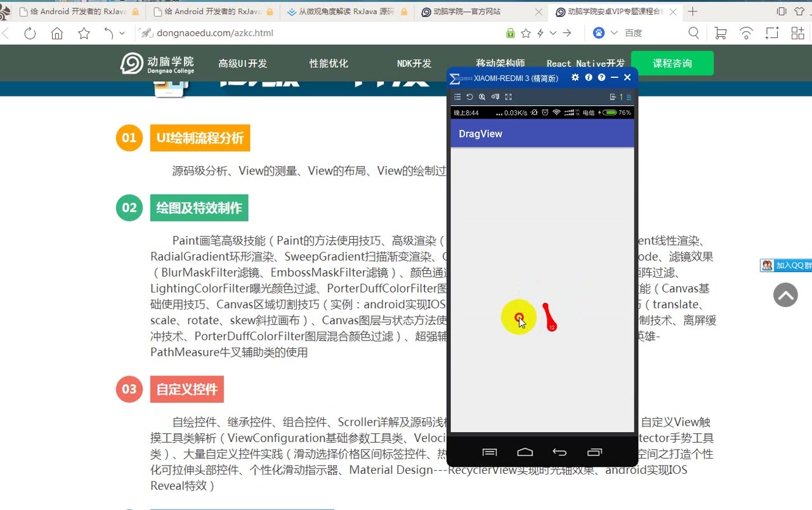Switch to 动脑学院—官方网站 tab

480,11
